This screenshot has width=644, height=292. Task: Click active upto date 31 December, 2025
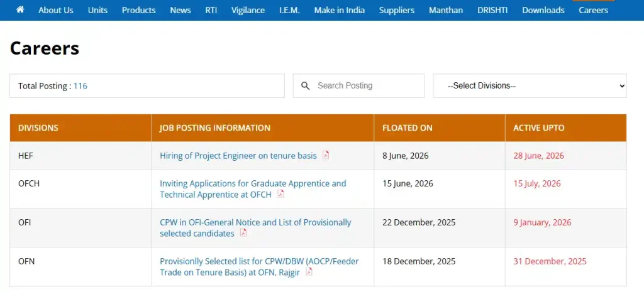click(550, 261)
